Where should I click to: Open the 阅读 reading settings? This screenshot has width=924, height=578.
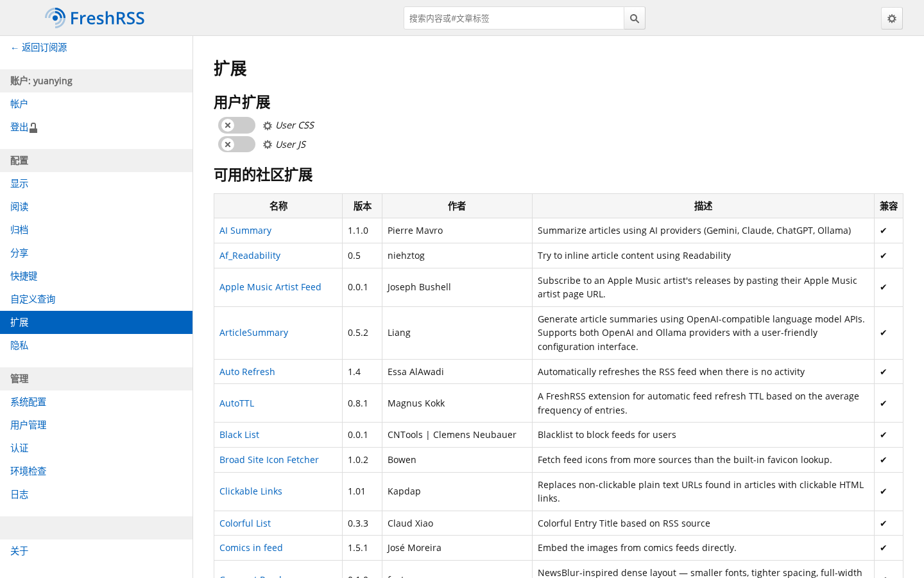(96, 207)
